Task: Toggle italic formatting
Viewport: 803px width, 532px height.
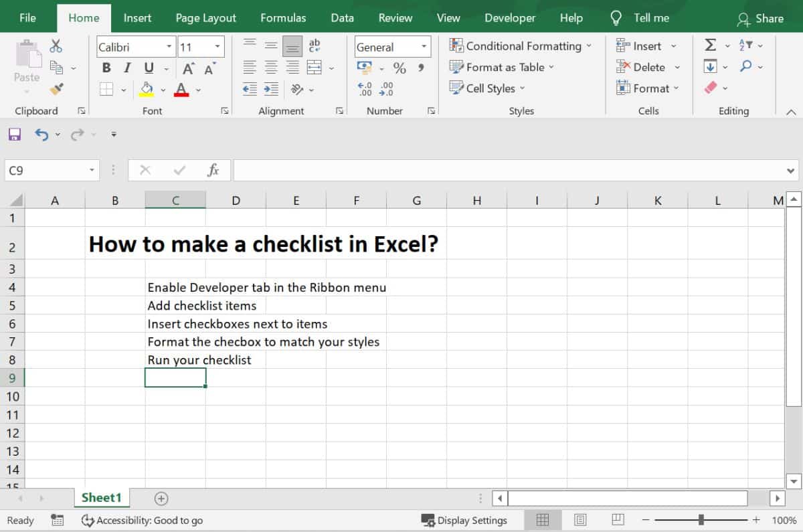Action: (x=126, y=68)
